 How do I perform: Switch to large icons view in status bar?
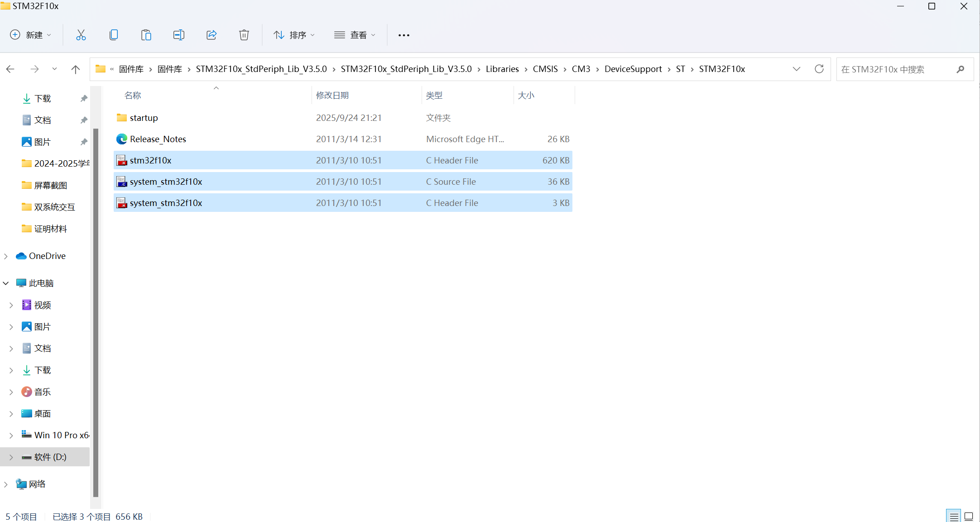coord(969,516)
